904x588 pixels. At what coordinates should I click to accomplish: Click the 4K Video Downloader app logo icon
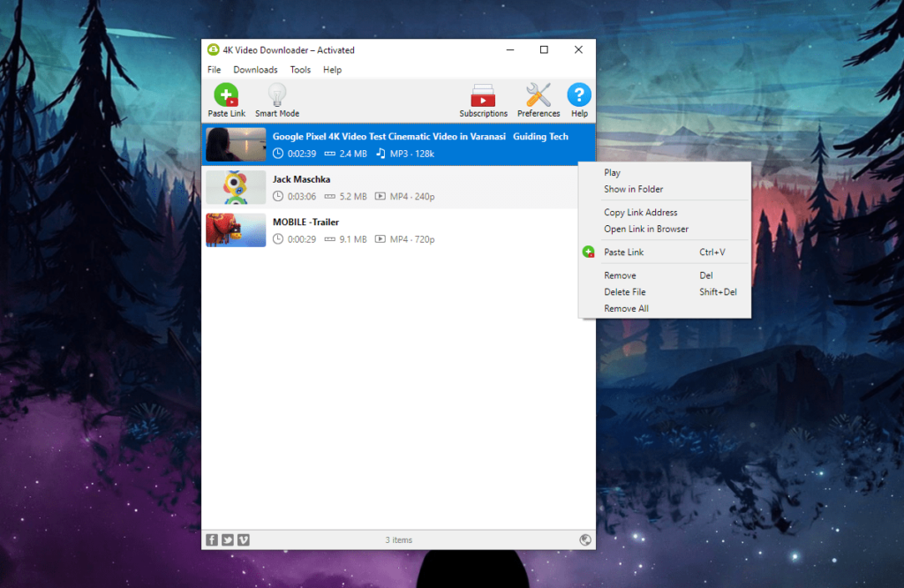pyautogui.click(x=214, y=49)
